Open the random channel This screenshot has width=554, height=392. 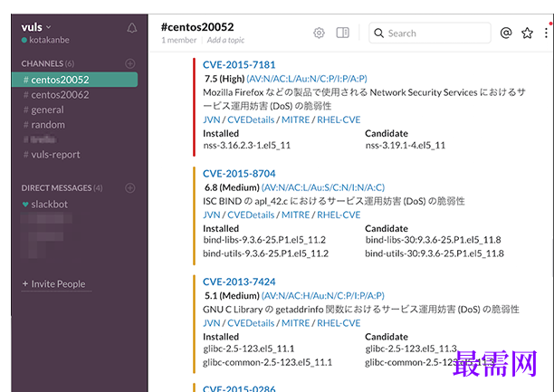(44, 125)
